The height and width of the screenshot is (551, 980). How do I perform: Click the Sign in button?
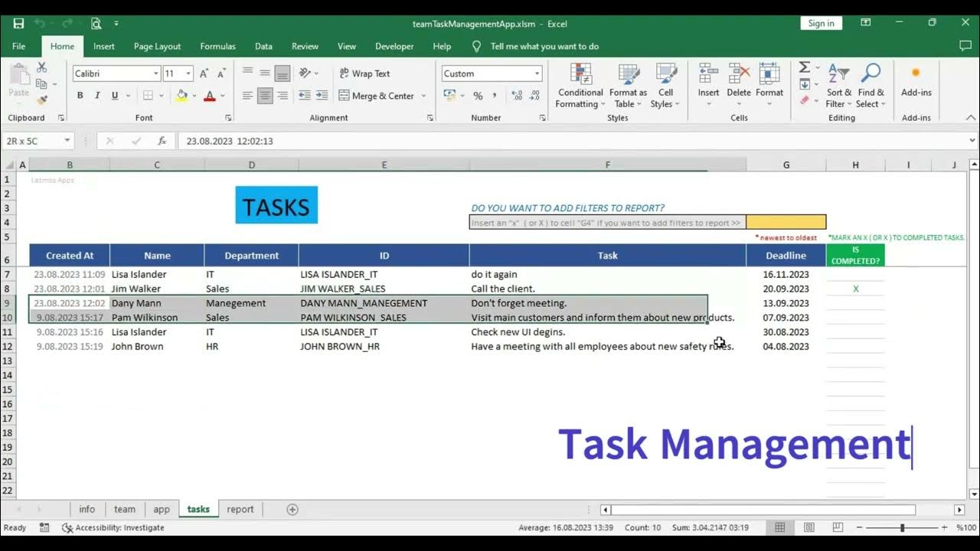822,23
